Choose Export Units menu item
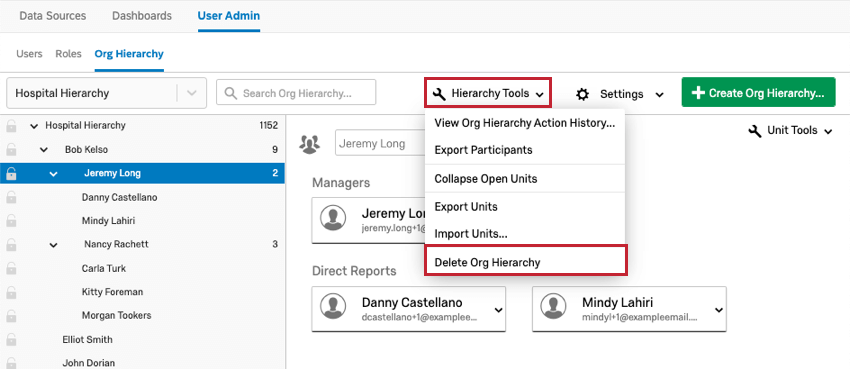The width and height of the screenshot is (850, 369). [525, 206]
